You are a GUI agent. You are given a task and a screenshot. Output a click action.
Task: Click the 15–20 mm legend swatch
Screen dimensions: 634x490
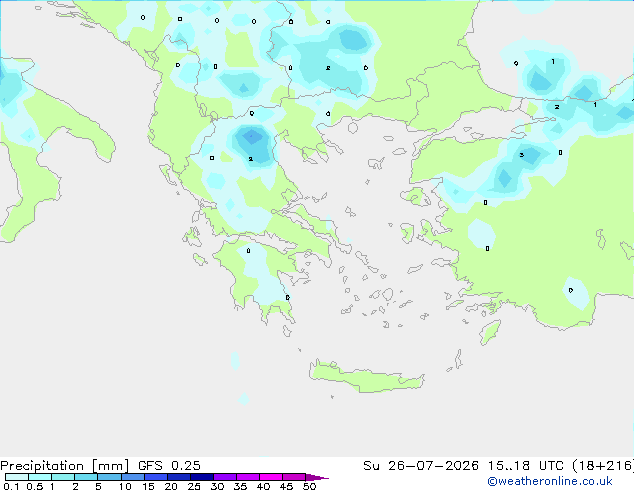(156, 477)
